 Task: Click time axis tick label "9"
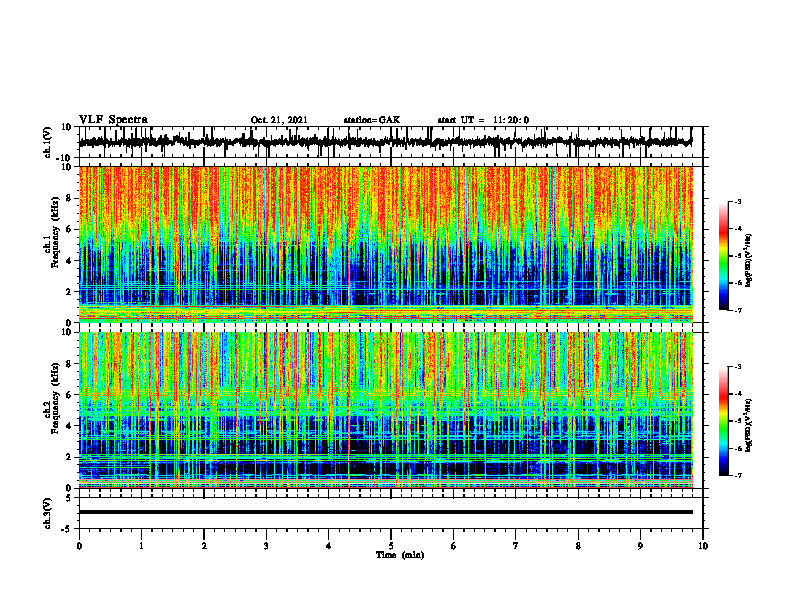click(x=640, y=546)
